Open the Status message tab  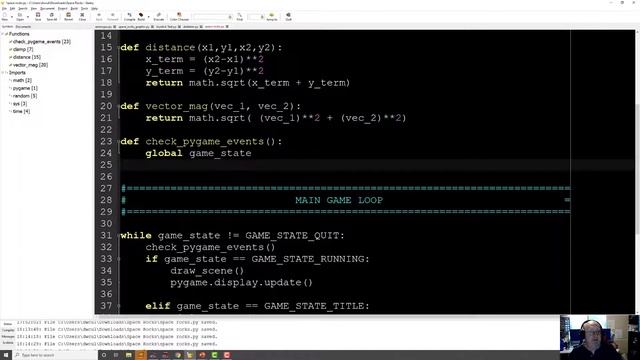8,324
